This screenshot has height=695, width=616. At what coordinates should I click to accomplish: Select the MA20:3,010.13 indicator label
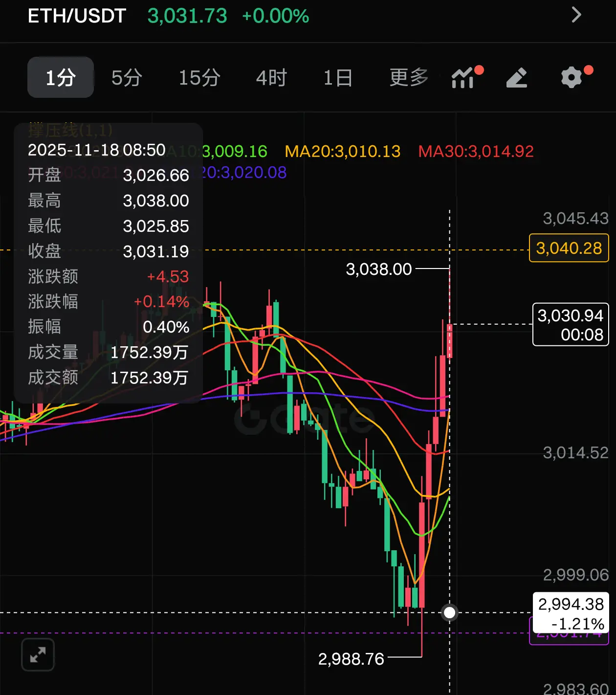pyautogui.click(x=343, y=151)
